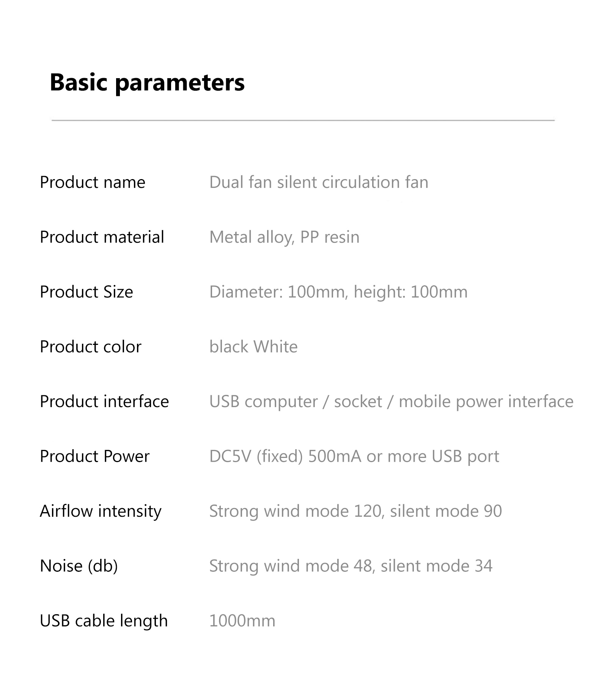Click the "Product Size" label
The width and height of the screenshot is (607, 700).
pyautogui.click(x=86, y=292)
